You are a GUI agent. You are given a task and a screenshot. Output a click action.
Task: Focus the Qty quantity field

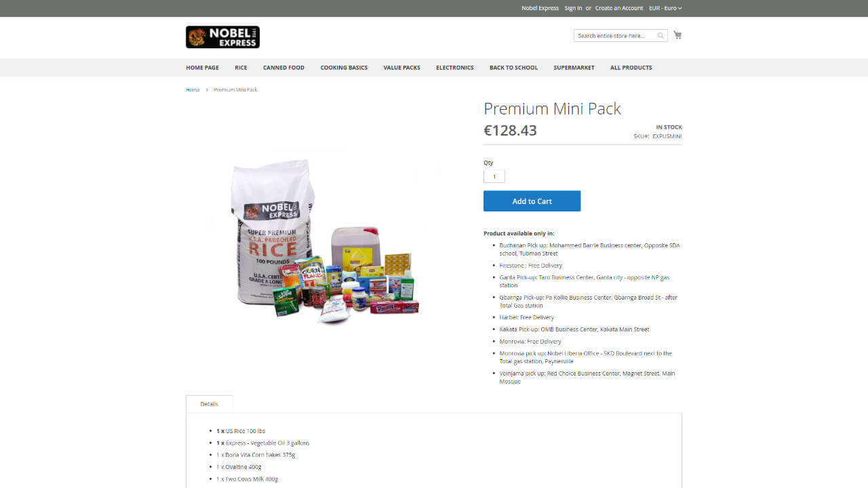point(494,176)
